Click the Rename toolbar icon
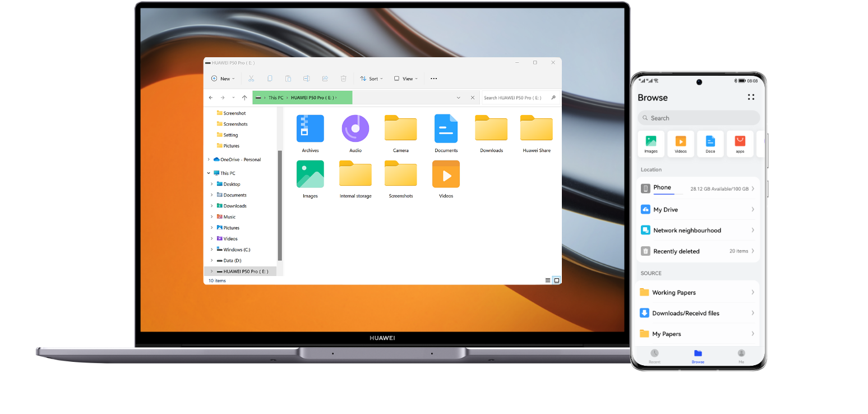The image size is (868, 414). (307, 79)
